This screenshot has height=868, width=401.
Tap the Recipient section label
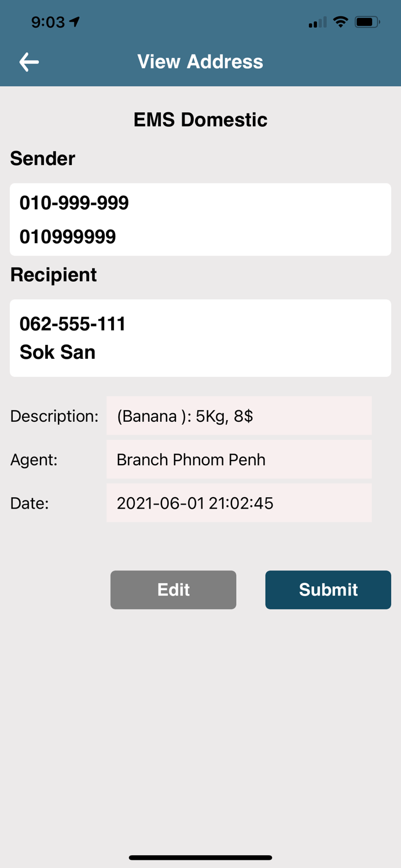53,275
